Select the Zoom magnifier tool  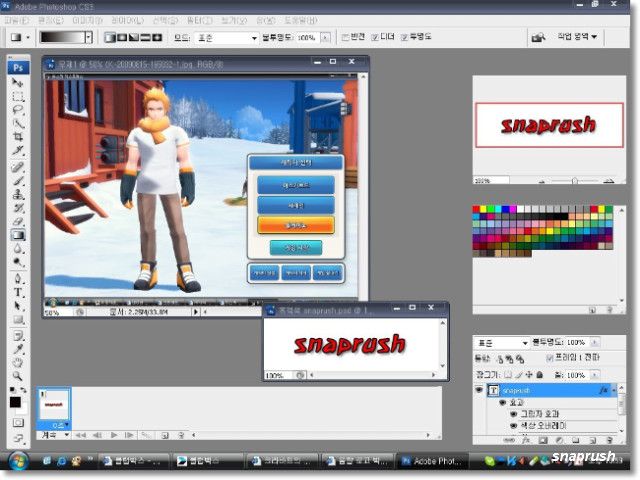click(x=18, y=376)
